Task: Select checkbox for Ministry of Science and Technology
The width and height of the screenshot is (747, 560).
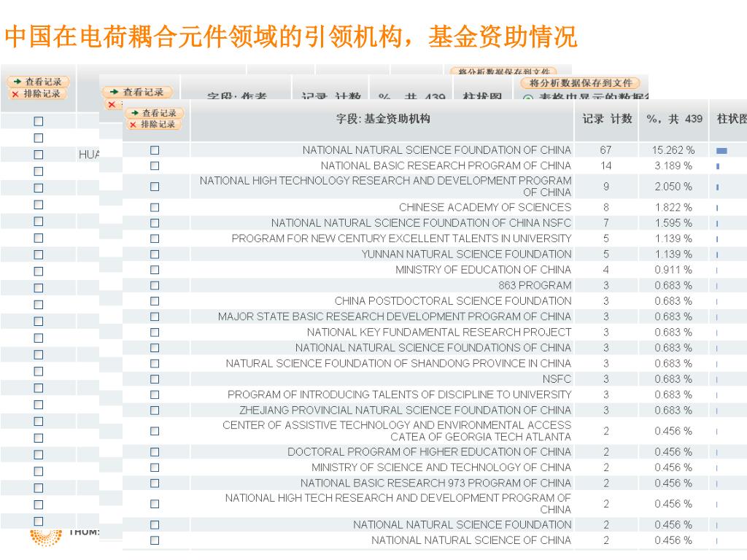Action: pos(155,467)
